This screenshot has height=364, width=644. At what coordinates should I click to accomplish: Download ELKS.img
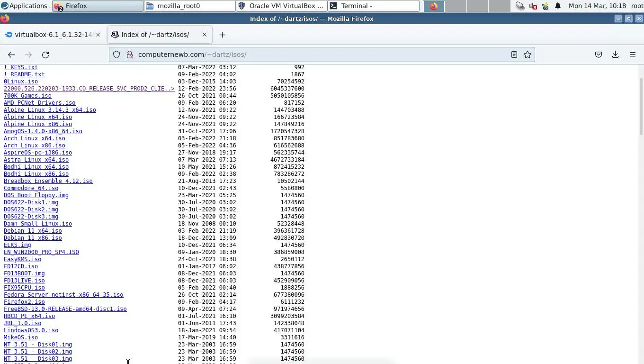click(18, 245)
